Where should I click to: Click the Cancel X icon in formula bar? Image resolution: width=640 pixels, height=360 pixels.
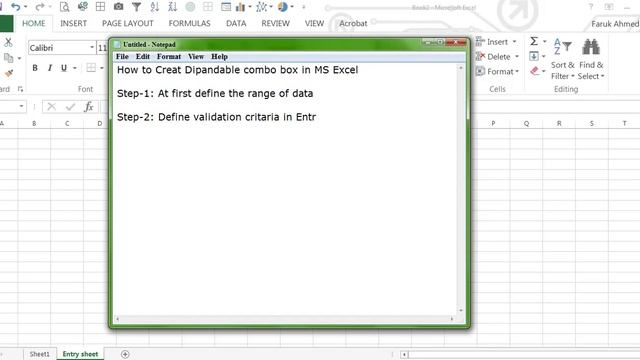51,107
